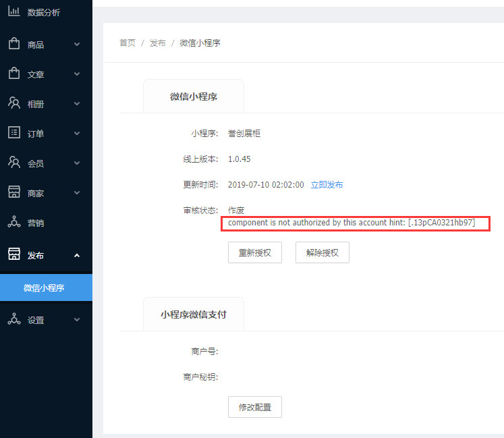
Task: Open the 商家 sidebar menu label
Action: 35,193
